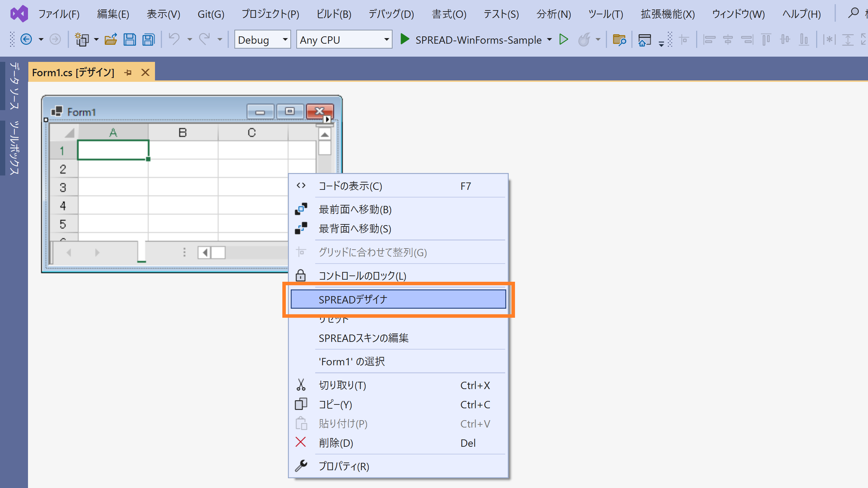Open プロパティ(R) from context menu
This screenshot has height=488, width=868.
pos(398,466)
